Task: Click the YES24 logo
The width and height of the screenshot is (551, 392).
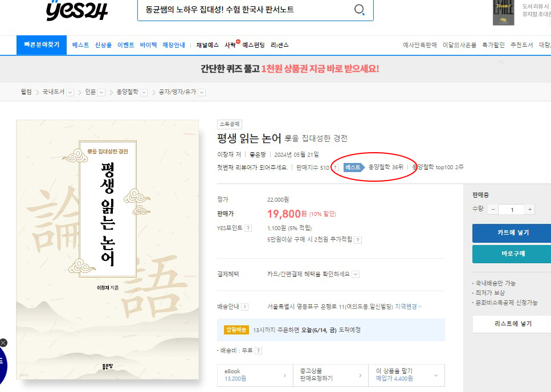Action: tap(76, 10)
